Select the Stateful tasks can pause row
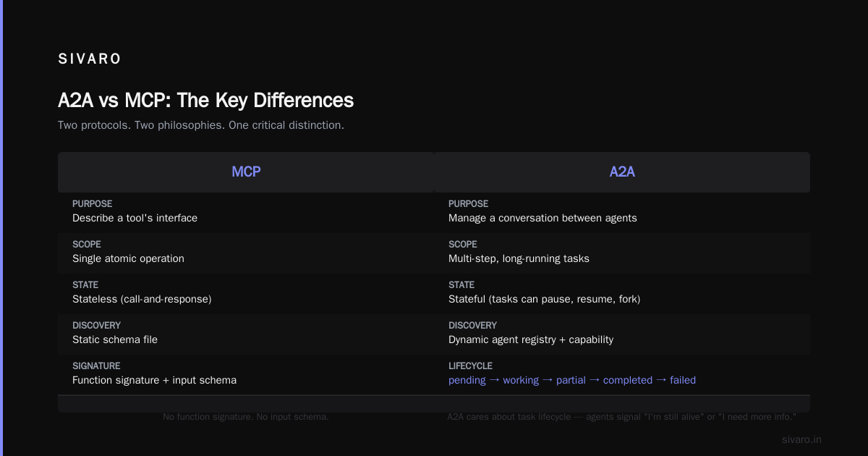Image resolution: width=868 pixels, height=456 pixels. click(622, 293)
